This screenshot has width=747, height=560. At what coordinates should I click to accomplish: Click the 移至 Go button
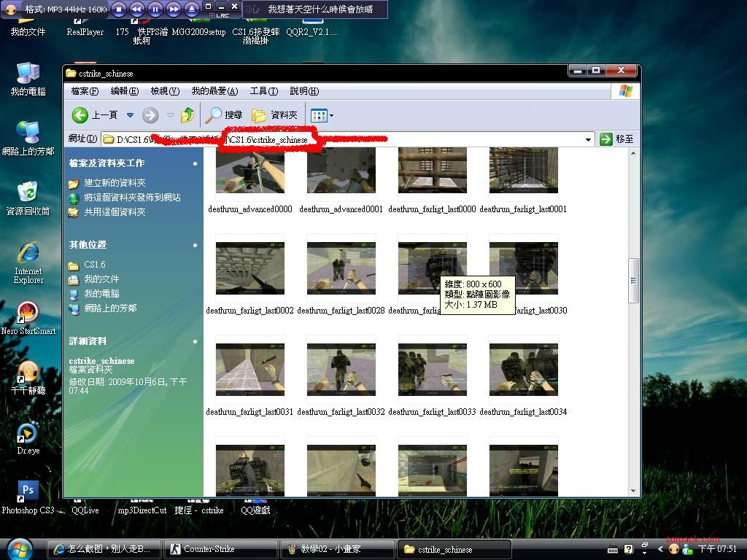(x=616, y=139)
